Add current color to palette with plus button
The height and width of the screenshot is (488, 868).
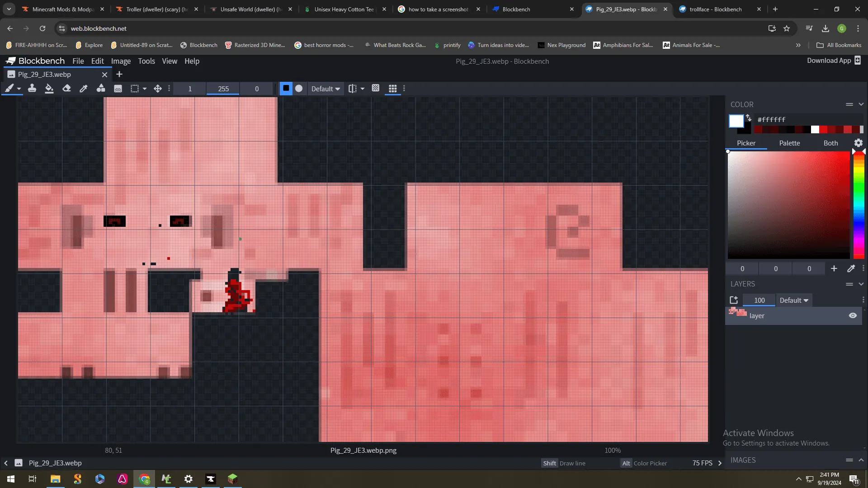833,268
